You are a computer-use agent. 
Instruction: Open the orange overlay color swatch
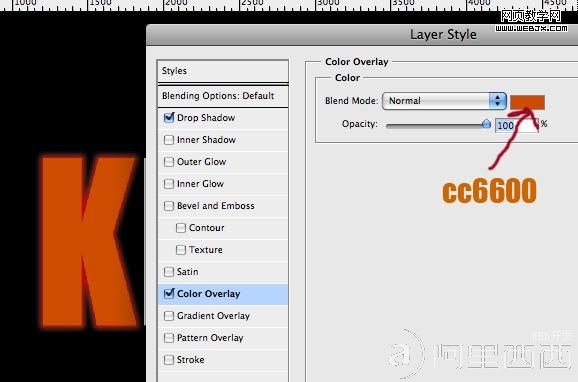527,102
